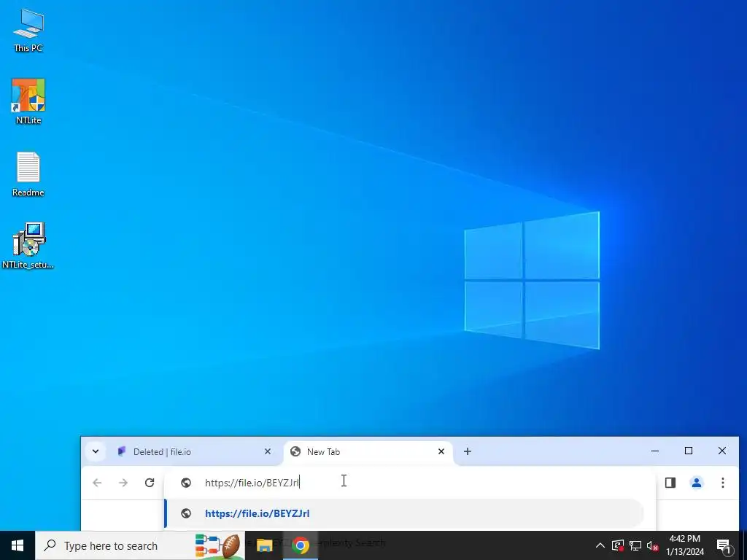Click muted volume tray icon

tap(653, 545)
